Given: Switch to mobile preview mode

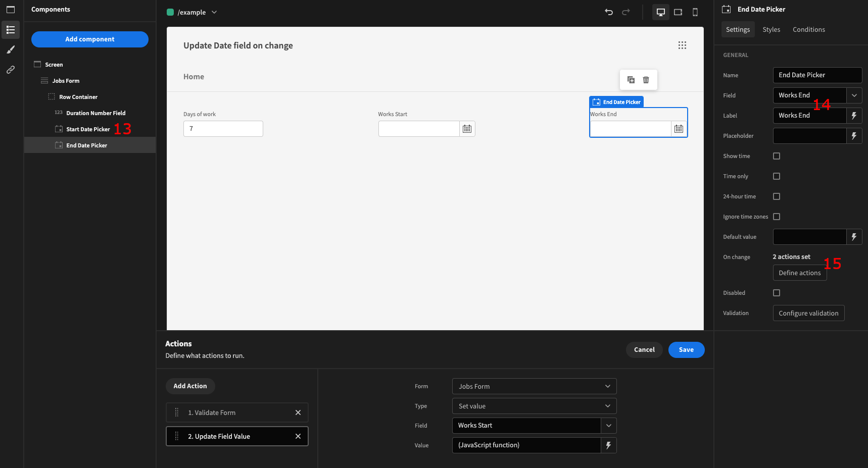Looking at the screenshot, I should click(x=695, y=12).
